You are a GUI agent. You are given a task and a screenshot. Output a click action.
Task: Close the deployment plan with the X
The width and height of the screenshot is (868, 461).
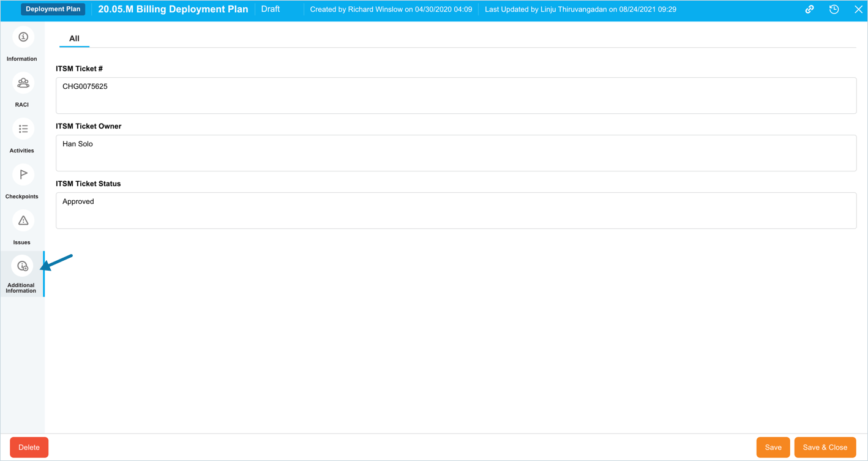tap(858, 10)
